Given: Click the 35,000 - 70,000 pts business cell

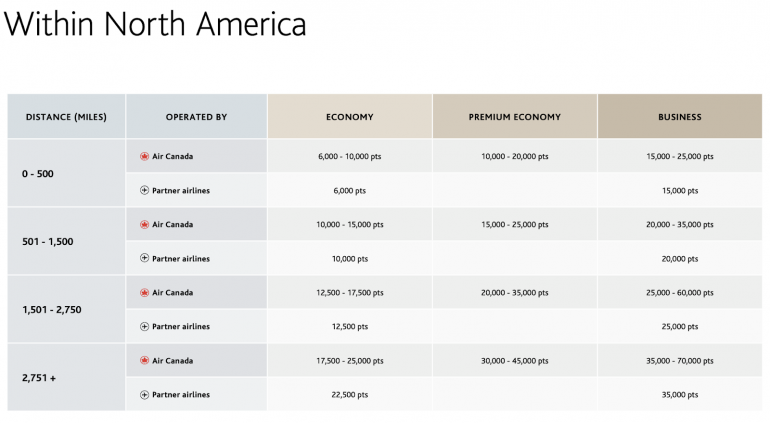Looking at the screenshot, I should [680, 361].
